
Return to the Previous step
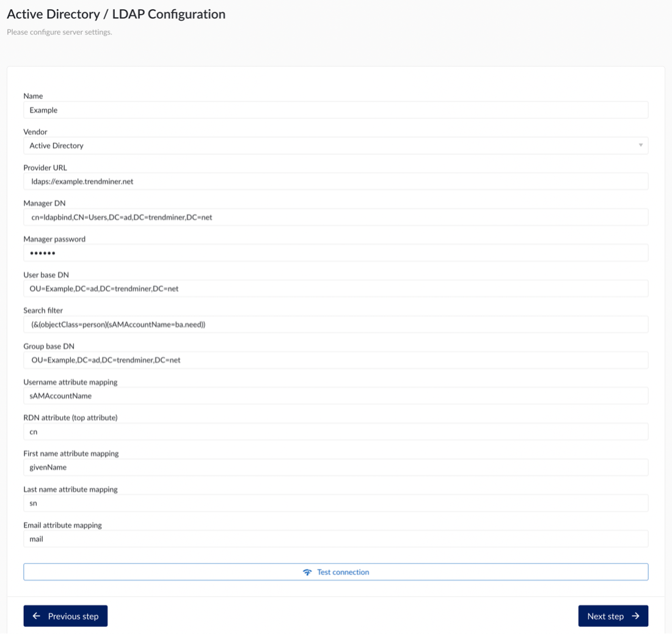click(65, 616)
